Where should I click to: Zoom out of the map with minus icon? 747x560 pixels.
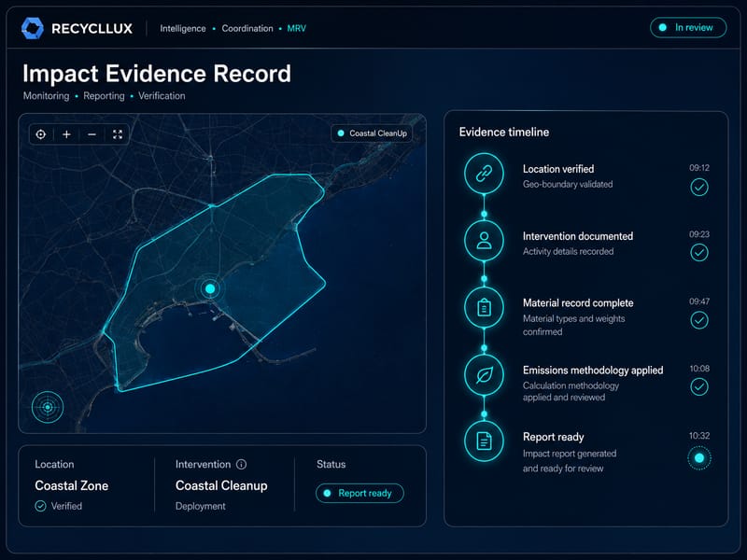click(x=92, y=134)
